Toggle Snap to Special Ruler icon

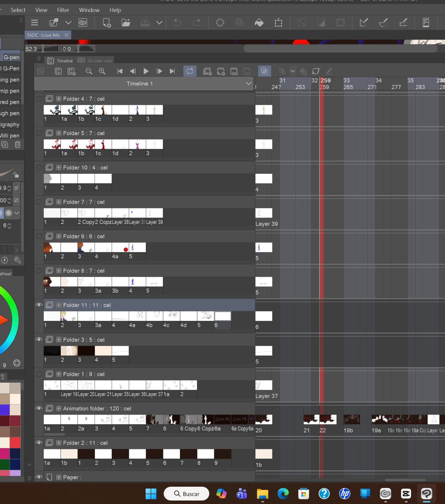(x=383, y=23)
